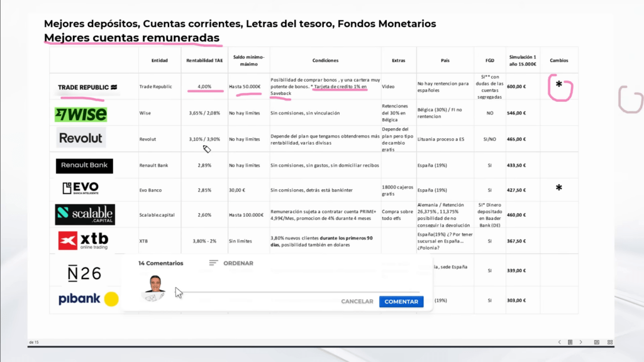Click the 'de 15' slide counter

[x=34, y=342]
